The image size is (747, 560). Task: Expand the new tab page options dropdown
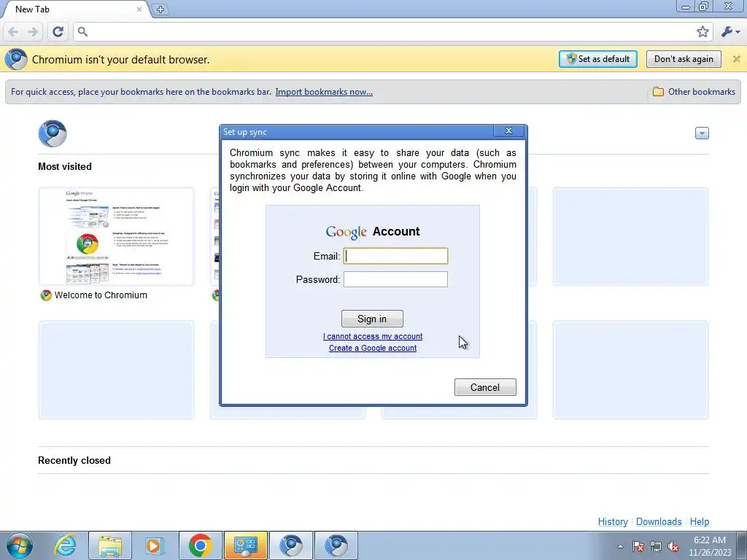pyautogui.click(x=702, y=133)
